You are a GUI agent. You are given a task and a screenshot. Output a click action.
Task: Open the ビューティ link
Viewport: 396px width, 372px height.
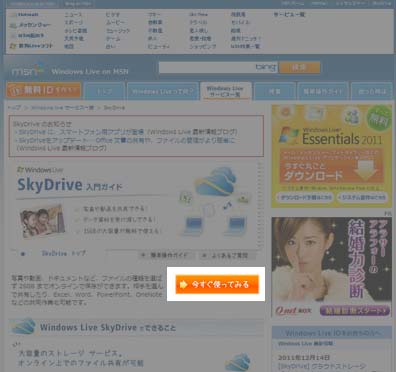click(159, 46)
